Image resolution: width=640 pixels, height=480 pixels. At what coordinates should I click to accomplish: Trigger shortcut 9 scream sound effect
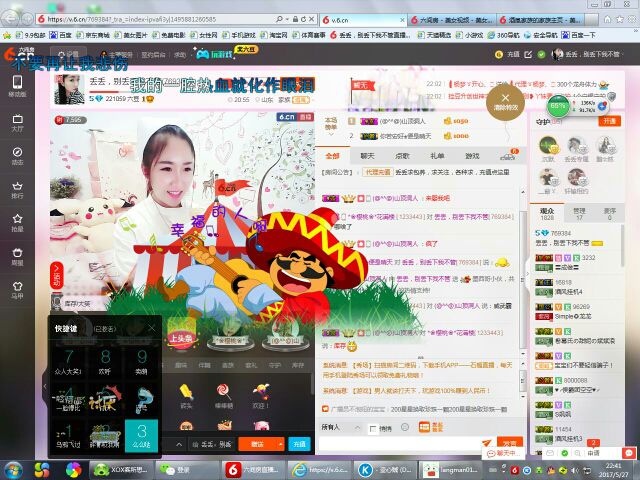142,362
